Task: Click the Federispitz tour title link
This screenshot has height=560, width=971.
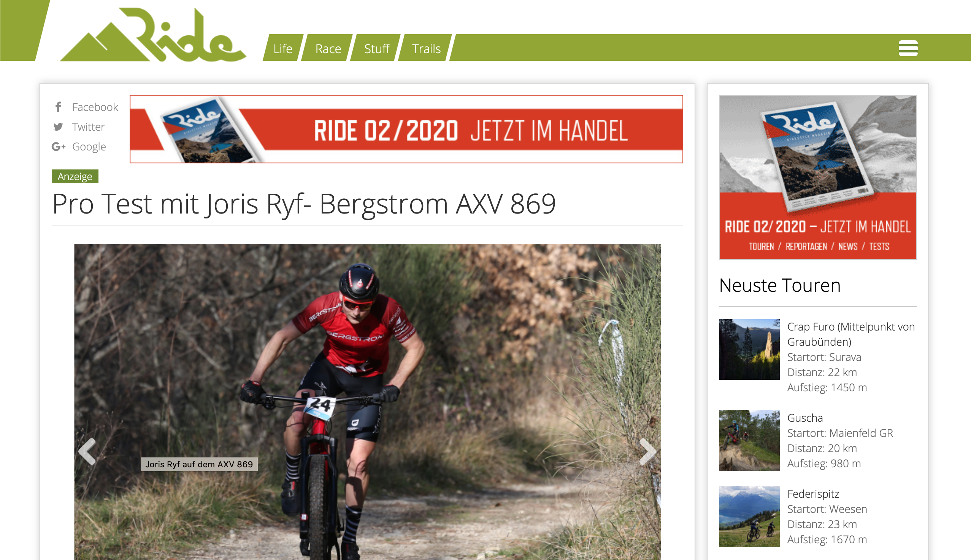Action: pyautogui.click(x=813, y=494)
